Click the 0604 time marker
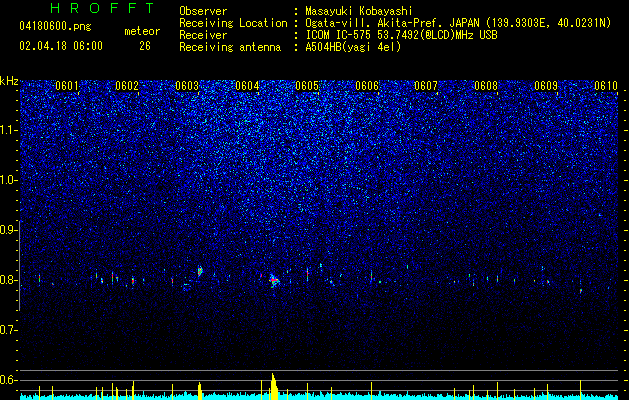 point(247,86)
